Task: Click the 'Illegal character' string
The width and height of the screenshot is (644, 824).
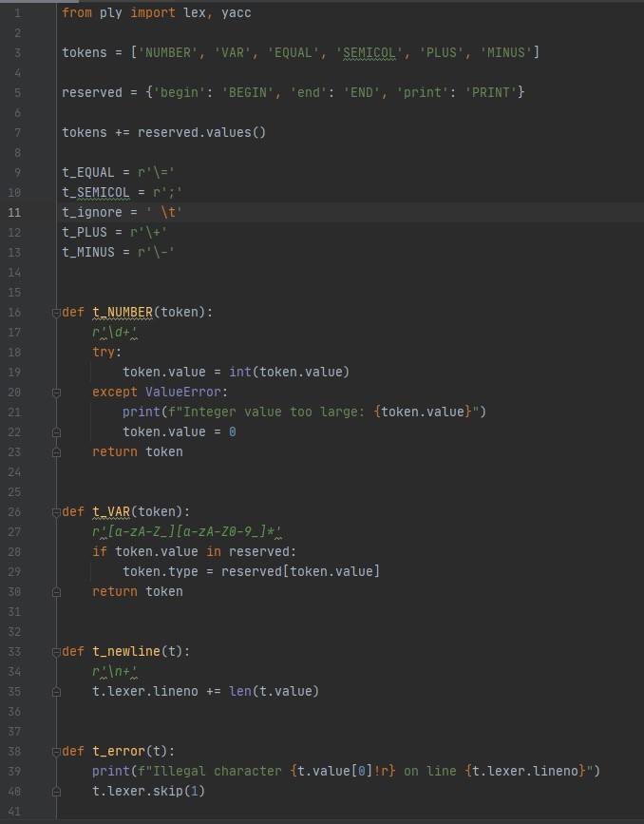Action: pos(217,772)
